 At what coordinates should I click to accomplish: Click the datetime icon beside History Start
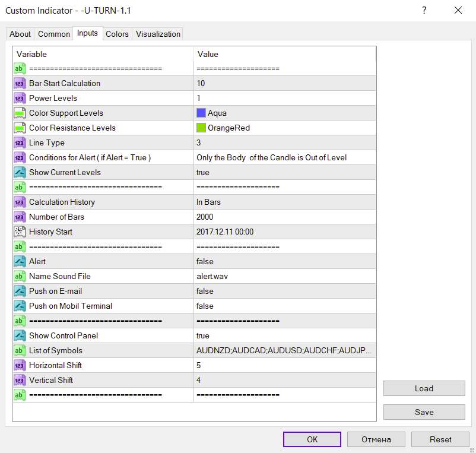(x=19, y=232)
